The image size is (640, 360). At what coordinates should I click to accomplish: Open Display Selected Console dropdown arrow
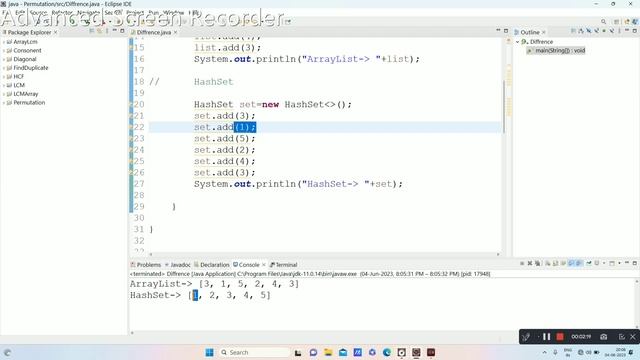click(604, 263)
